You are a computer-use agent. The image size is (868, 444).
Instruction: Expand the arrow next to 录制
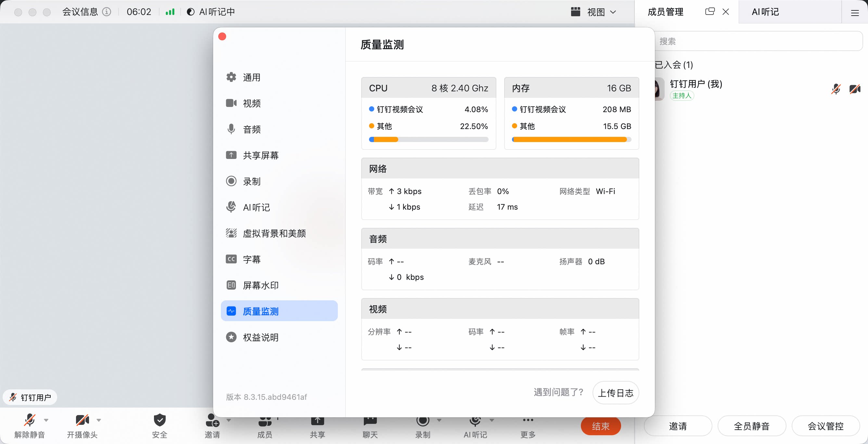439,420
